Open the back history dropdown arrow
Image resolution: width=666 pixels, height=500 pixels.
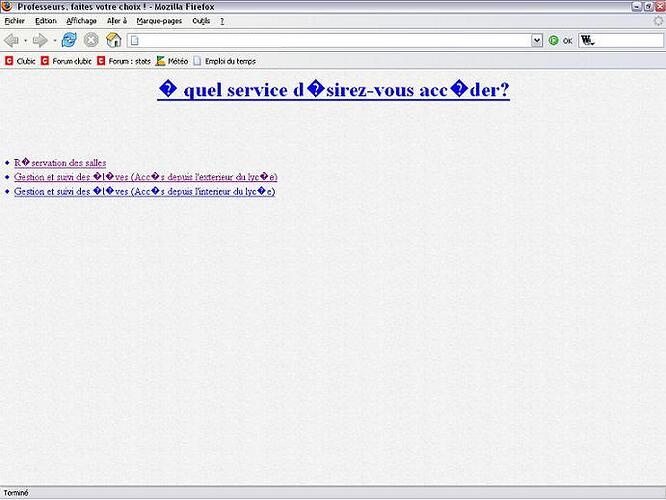(25, 41)
